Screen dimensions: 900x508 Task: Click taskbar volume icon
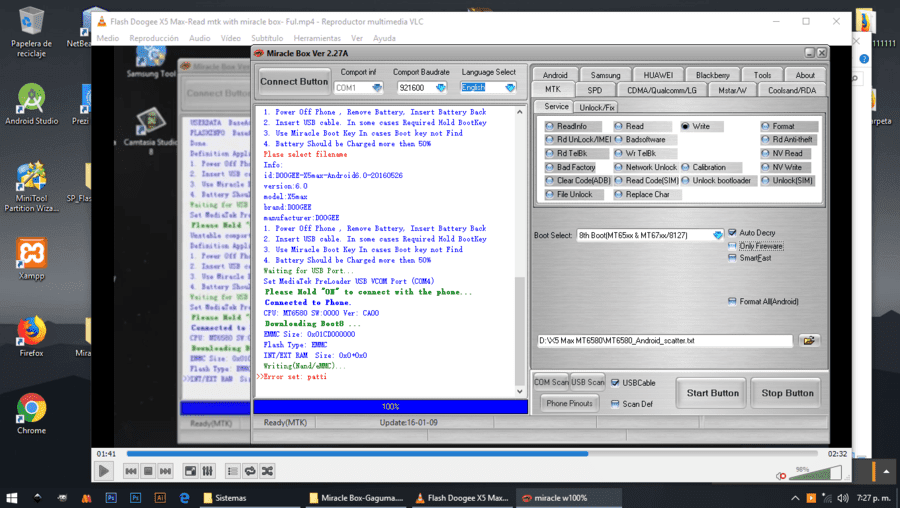[x=843, y=498]
